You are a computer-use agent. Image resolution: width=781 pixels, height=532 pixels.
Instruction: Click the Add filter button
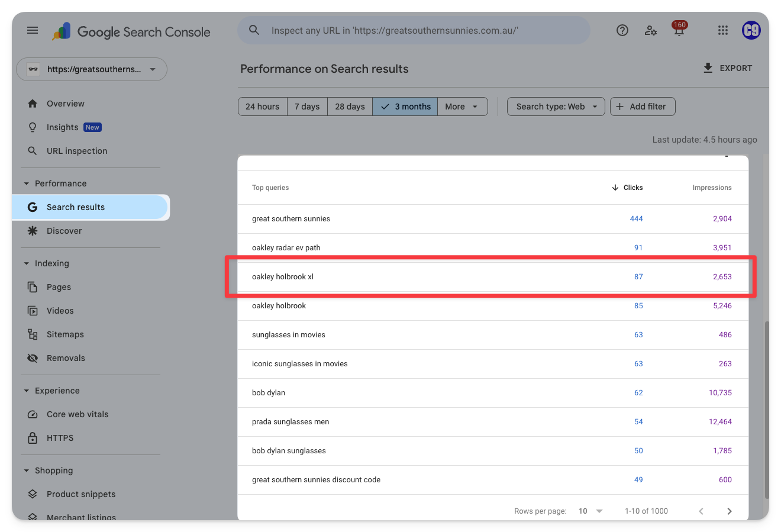[642, 107]
